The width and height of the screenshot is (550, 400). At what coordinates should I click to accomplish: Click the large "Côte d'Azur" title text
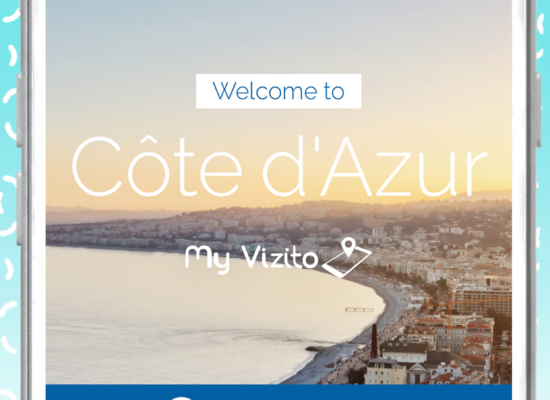(x=280, y=167)
